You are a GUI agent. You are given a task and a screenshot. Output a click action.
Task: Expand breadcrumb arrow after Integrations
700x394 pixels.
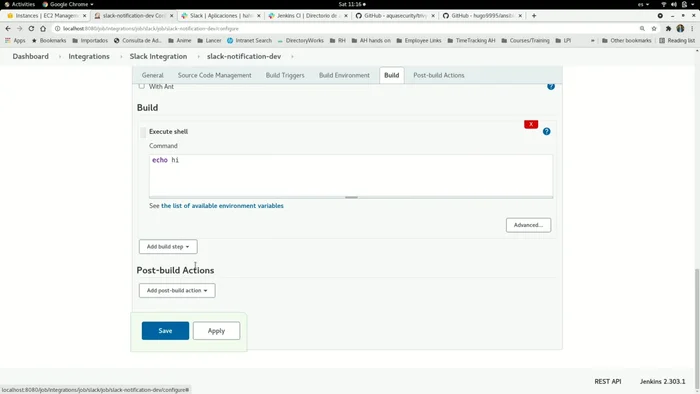click(121, 57)
